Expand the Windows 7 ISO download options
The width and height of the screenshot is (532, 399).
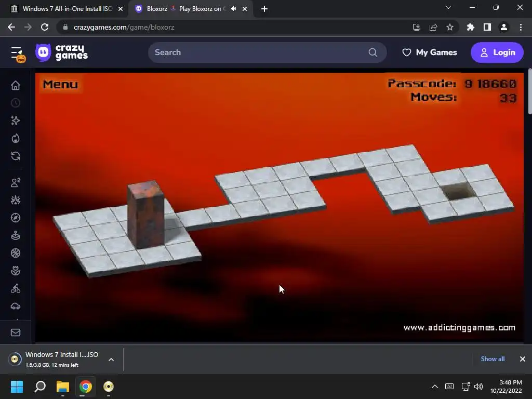pyautogui.click(x=111, y=360)
